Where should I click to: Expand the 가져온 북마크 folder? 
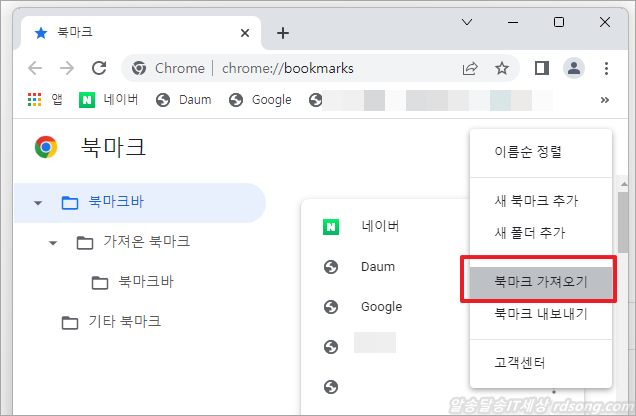coord(53,242)
